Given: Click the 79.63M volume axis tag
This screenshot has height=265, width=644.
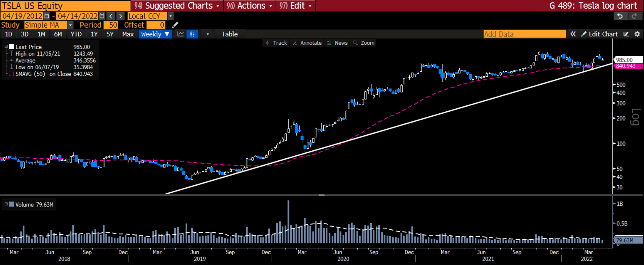Looking at the screenshot, I should pyautogui.click(x=628, y=240).
